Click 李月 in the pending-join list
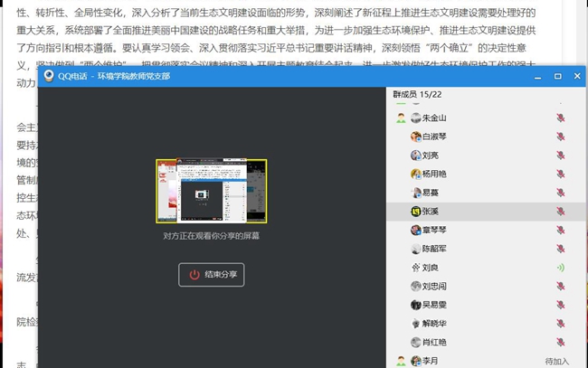Image resolution: width=588 pixels, height=368 pixels. tap(430, 361)
